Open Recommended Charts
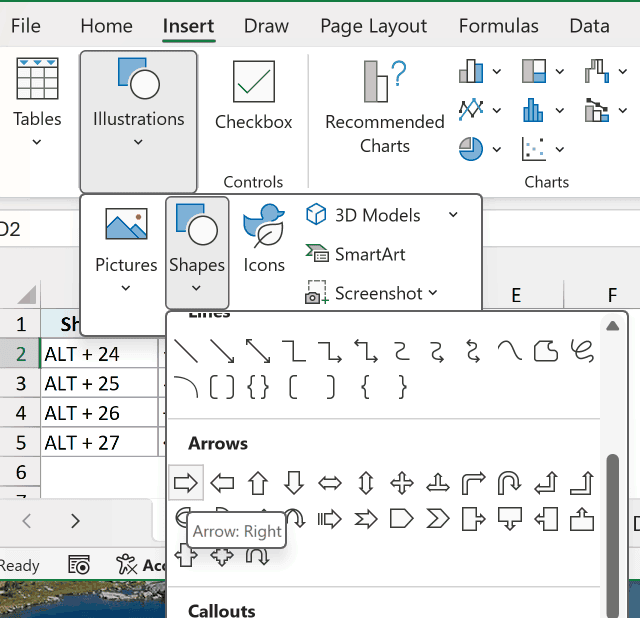 384,108
